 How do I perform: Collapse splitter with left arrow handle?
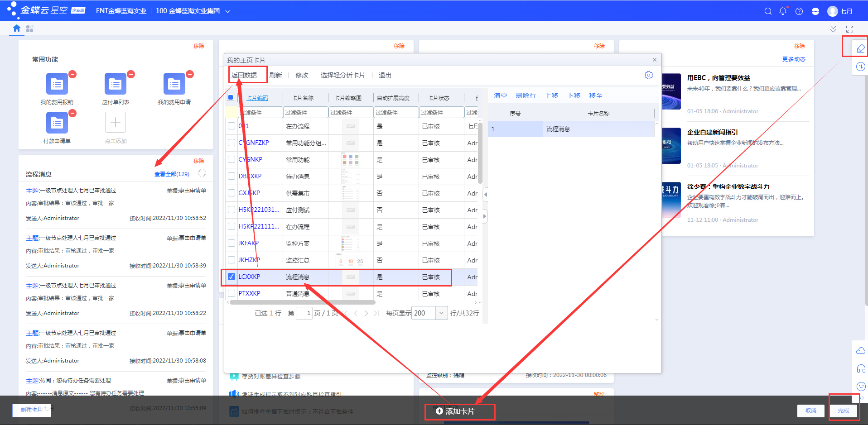tap(485, 195)
